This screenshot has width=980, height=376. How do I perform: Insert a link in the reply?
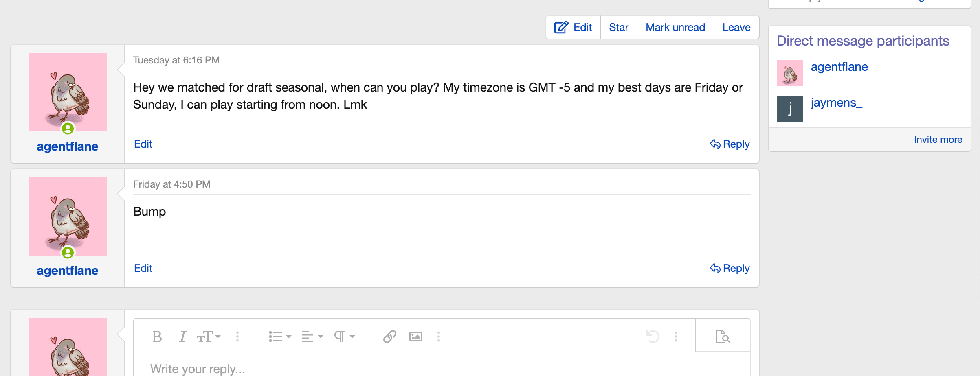tap(389, 337)
